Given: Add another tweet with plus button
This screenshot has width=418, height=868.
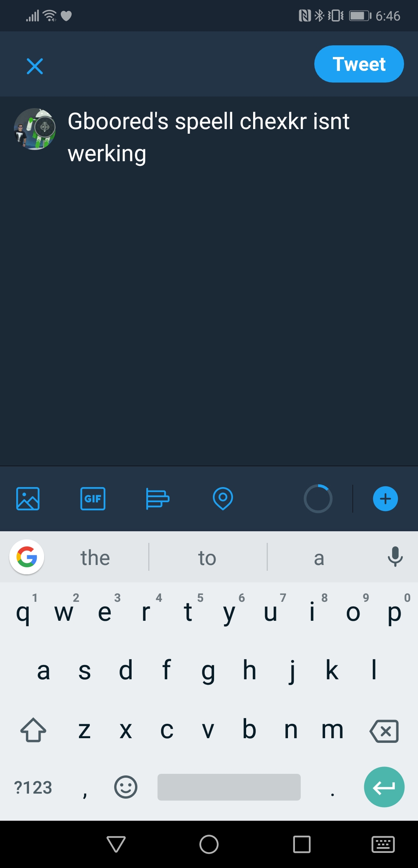Looking at the screenshot, I should point(385,499).
